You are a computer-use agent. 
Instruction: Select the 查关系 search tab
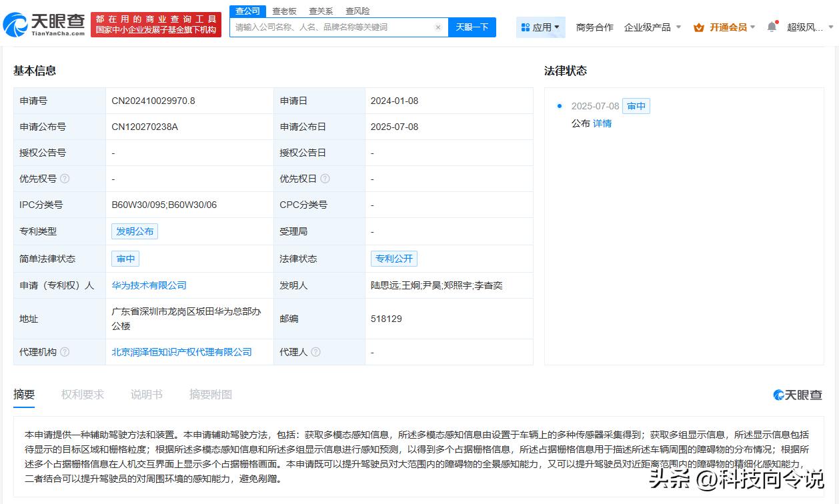point(321,11)
